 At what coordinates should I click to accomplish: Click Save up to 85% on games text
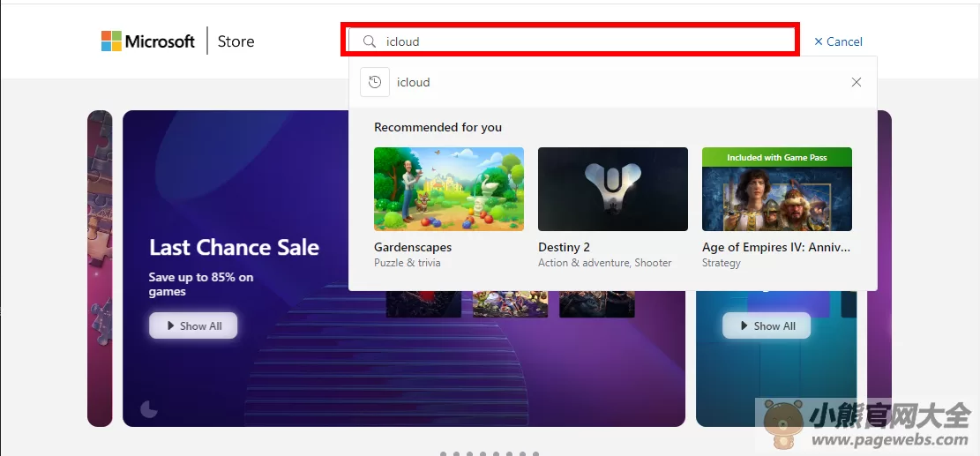pos(200,284)
